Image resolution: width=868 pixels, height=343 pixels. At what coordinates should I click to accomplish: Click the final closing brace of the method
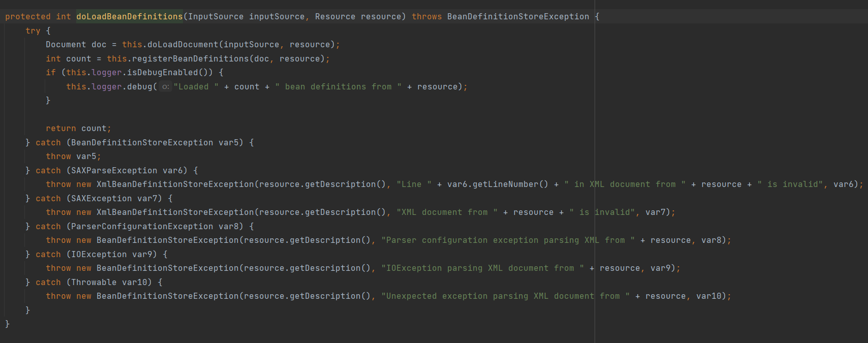[x=7, y=324]
